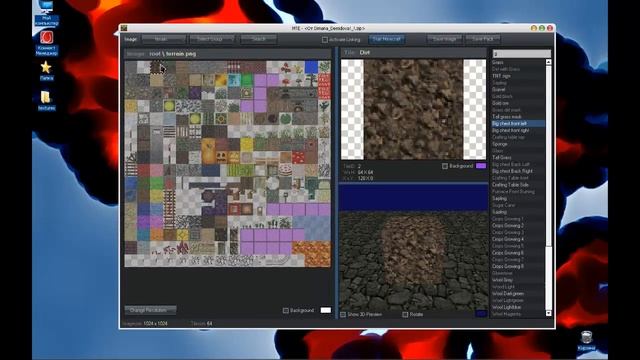Select Wool Magenta list entry
This screenshot has width=640, height=360.
(x=518, y=314)
